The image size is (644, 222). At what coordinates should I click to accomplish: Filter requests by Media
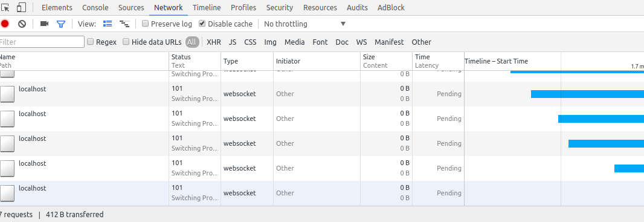294,42
